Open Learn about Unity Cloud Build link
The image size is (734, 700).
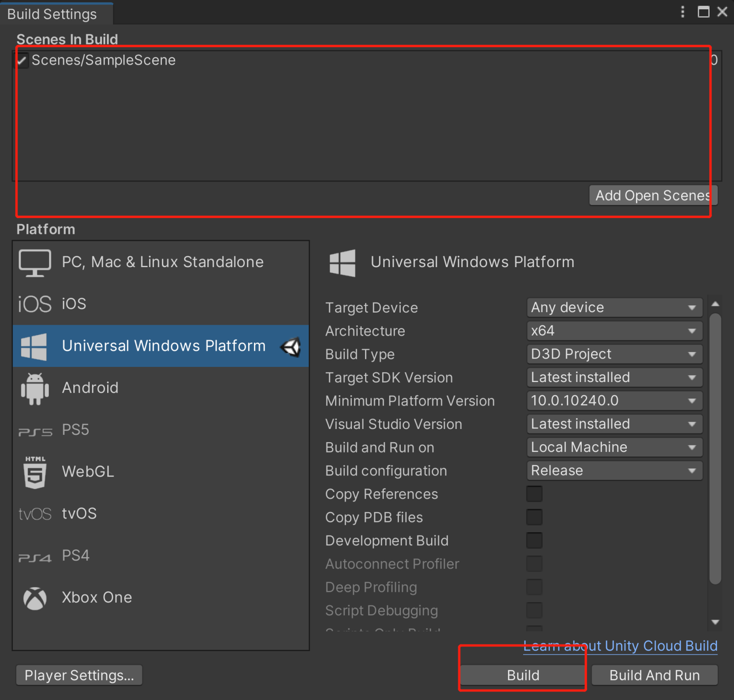click(x=620, y=646)
